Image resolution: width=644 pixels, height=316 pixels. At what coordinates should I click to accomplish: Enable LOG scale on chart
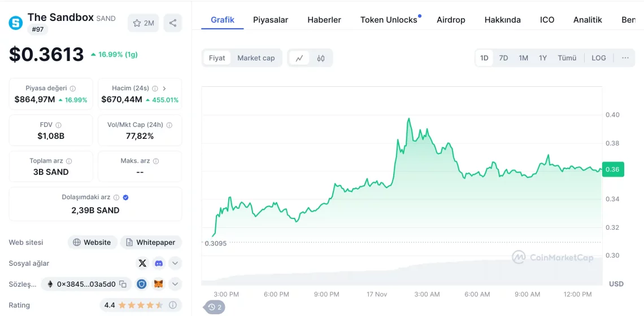598,58
